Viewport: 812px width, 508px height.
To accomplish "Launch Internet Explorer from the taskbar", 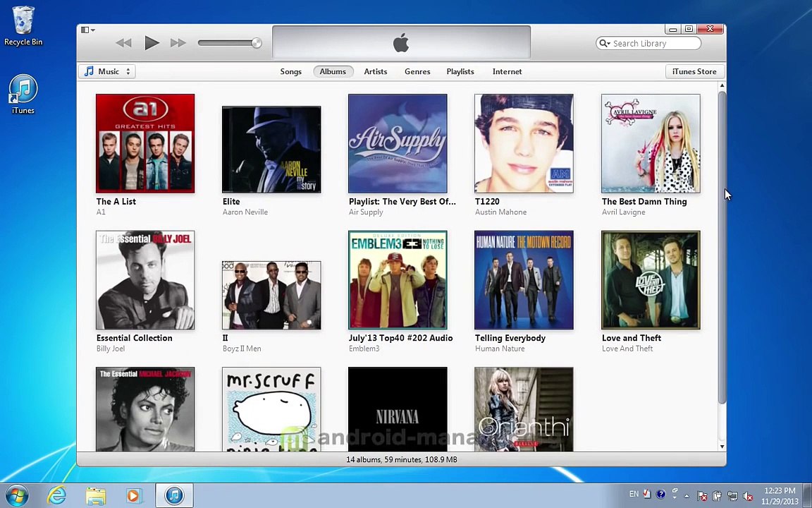I will coord(56,495).
